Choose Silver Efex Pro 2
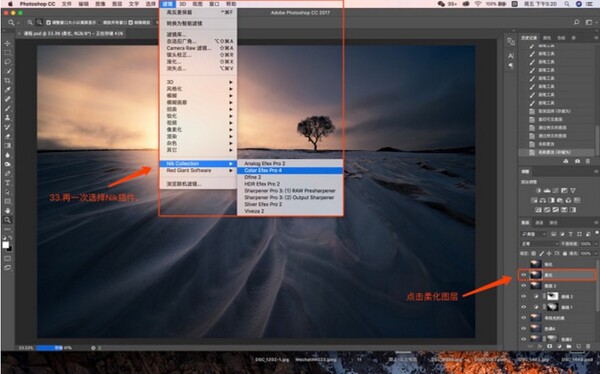Screen dimensions: 600x374 click(290, 204)
